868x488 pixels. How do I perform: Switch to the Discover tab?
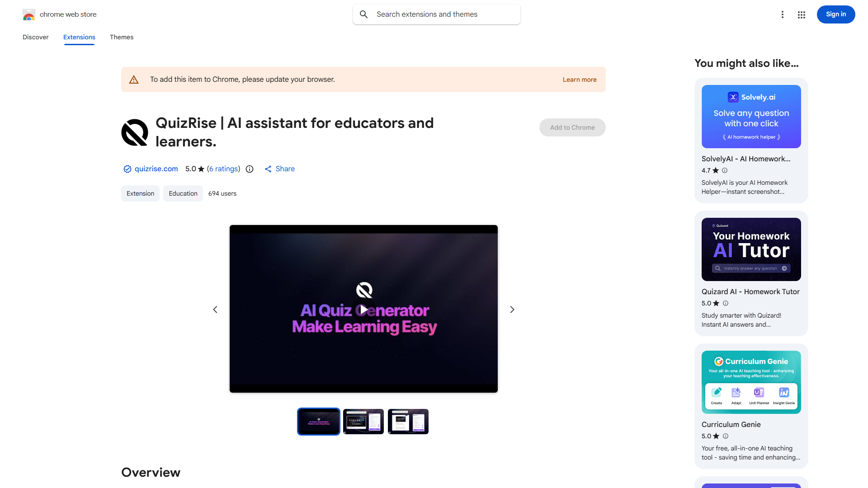click(36, 37)
